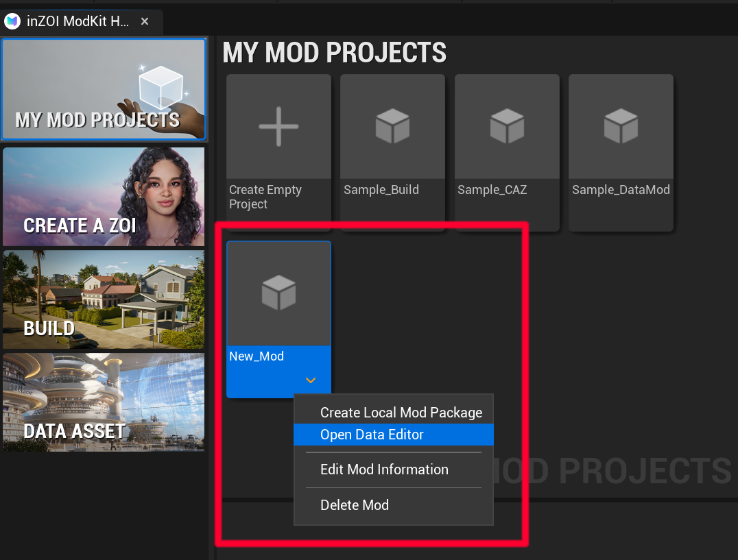Select the Sample_Build project cube icon
Image resolution: width=738 pixels, height=560 pixels.
click(x=392, y=126)
